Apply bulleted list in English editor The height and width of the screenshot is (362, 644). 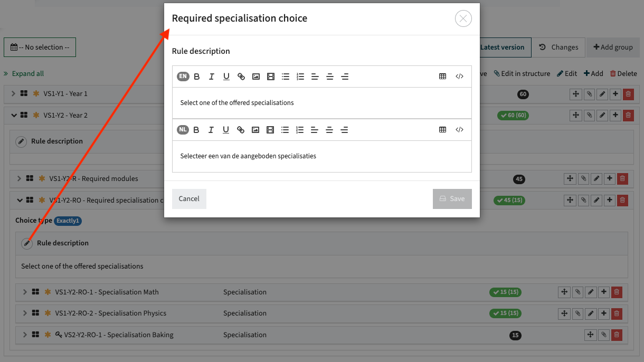(x=286, y=77)
